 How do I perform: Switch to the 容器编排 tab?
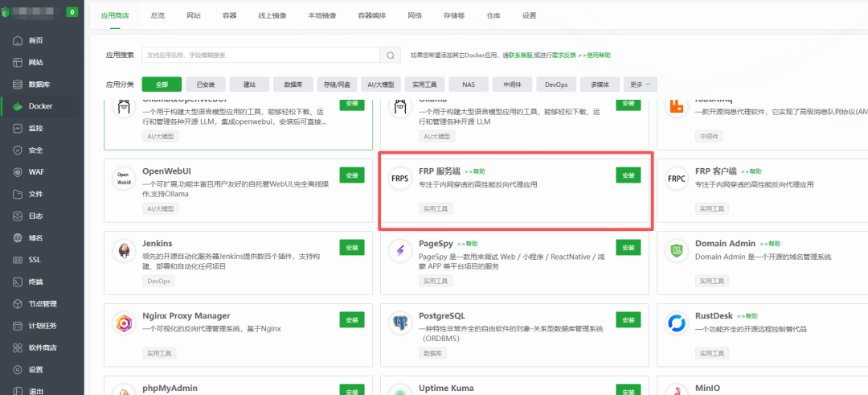[x=372, y=15]
